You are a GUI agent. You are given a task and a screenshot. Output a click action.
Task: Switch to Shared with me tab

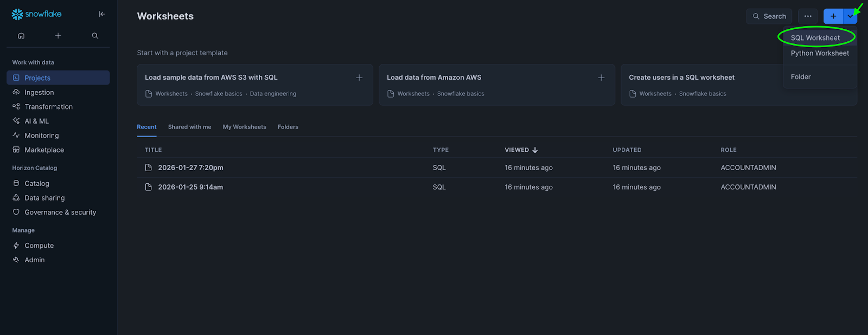tap(189, 127)
